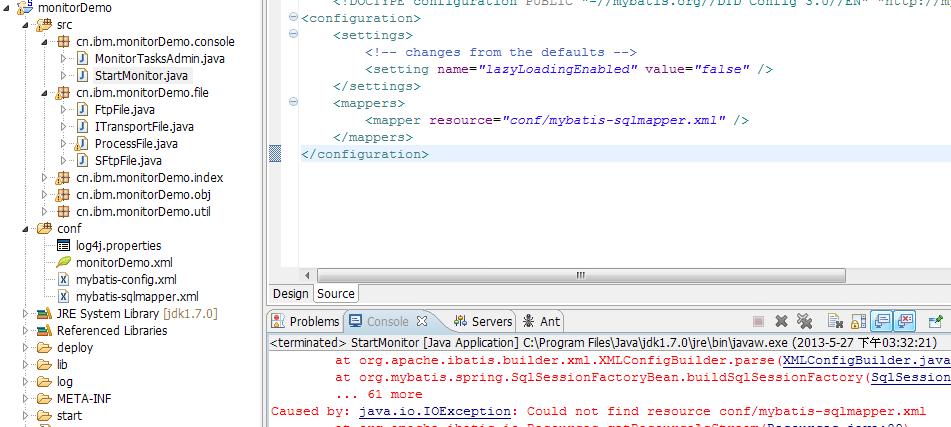Image resolution: width=951 pixels, height=427 pixels.
Task: Collapse the conf folder
Action: pos(28,229)
